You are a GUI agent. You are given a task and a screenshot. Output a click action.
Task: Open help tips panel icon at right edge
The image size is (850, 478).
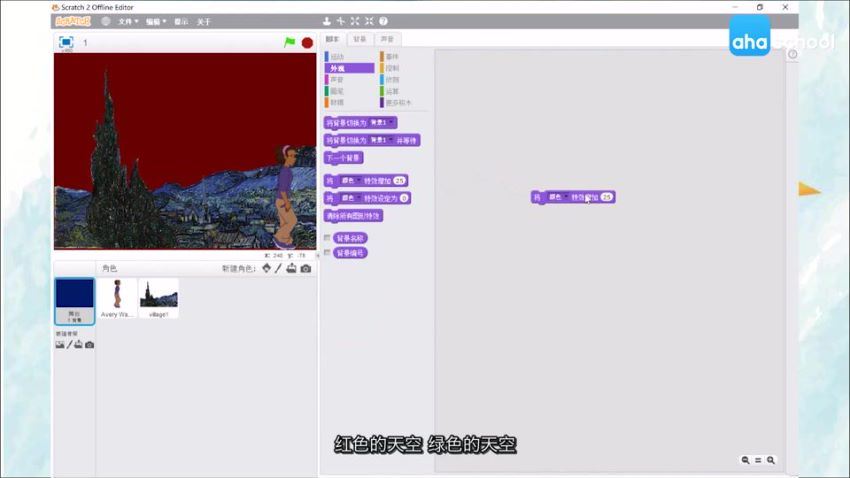[x=792, y=54]
